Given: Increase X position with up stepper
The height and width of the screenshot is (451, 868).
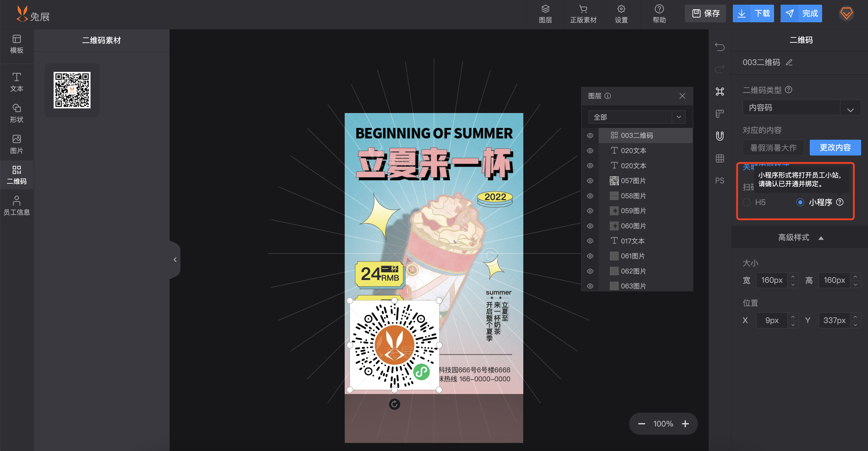Looking at the screenshot, I should point(793,317).
